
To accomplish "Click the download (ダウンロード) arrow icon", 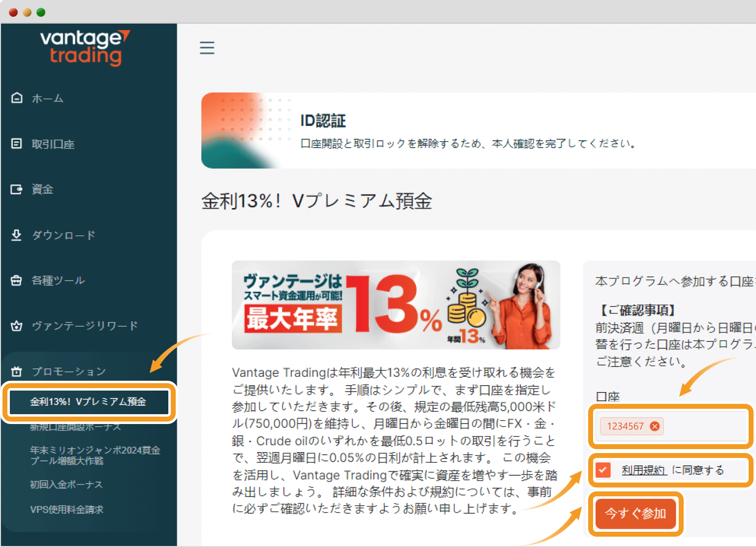I will tap(17, 235).
